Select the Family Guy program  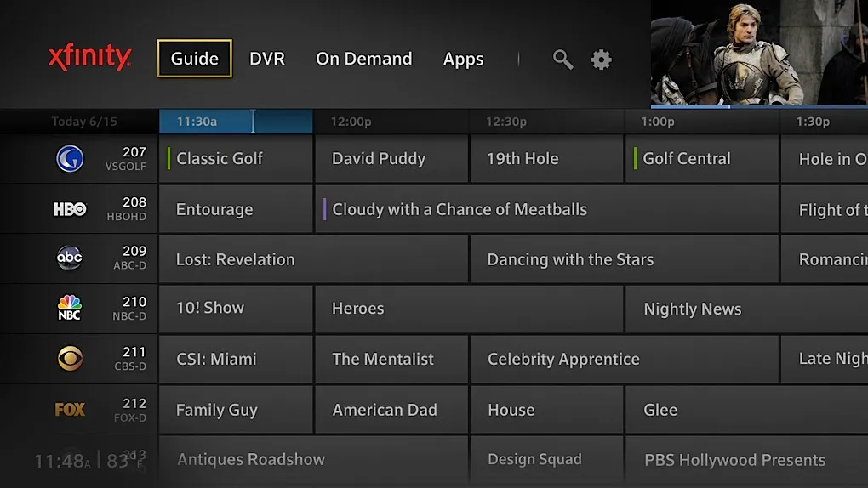(236, 410)
